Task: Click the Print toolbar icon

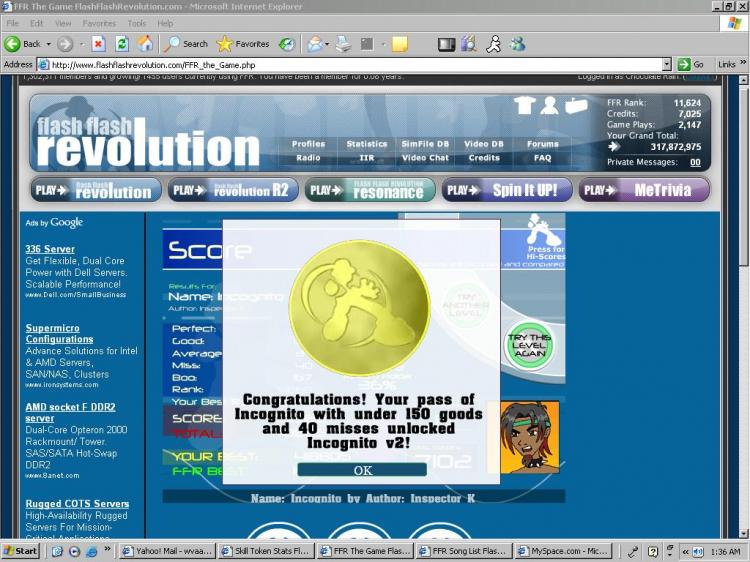Action: click(x=343, y=44)
